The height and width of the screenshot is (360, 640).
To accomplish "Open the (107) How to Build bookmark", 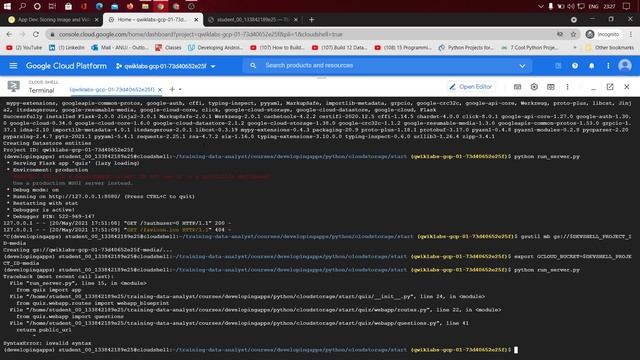I will point(277,48).
